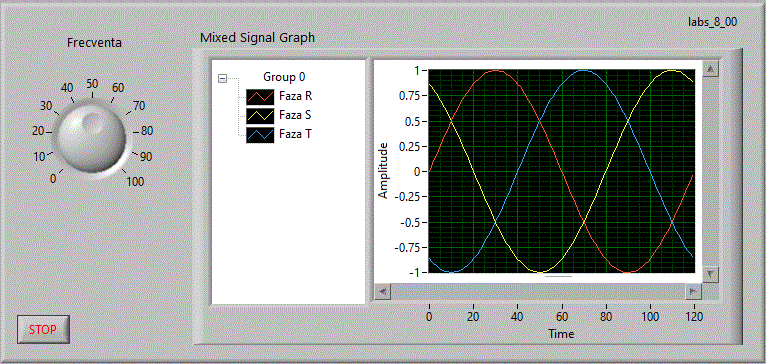Select the Group 0 tree label
766x364 pixels.
point(284,77)
